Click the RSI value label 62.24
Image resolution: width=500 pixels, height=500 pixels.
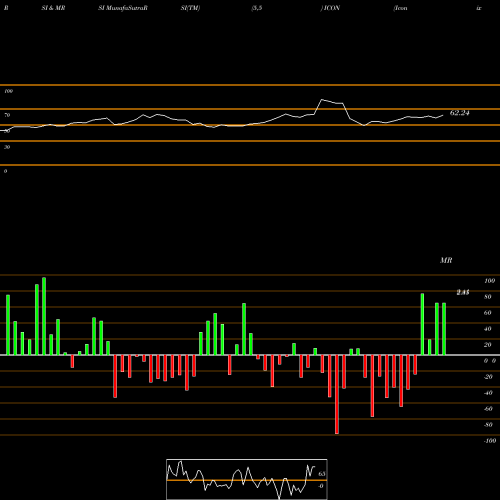point(459,113)
